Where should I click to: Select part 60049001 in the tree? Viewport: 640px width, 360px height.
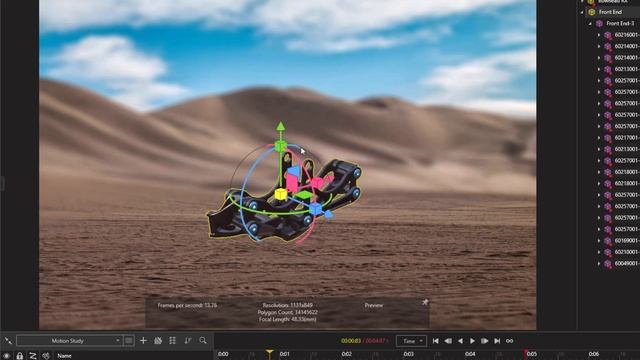[627, 264]
